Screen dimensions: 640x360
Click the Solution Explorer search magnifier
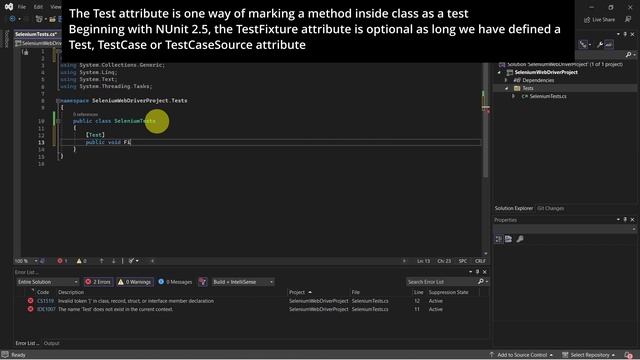(629, 55)
